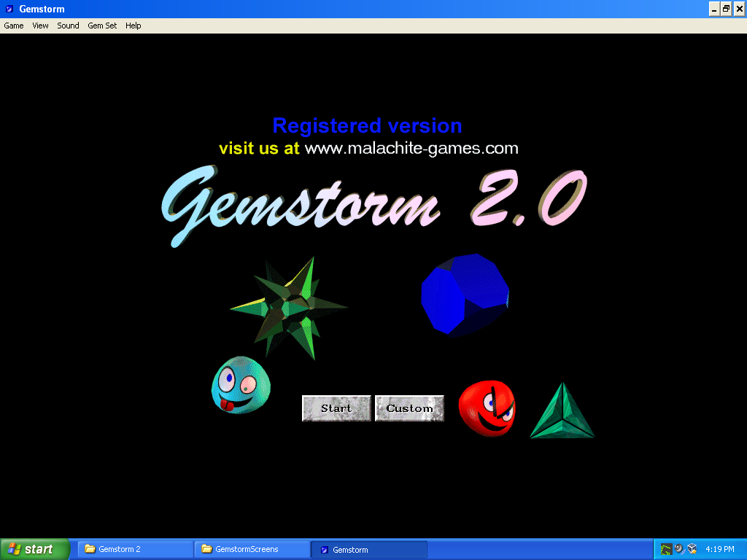
Task: Click the blue polyhedron gem
Action: coord(465,295)
